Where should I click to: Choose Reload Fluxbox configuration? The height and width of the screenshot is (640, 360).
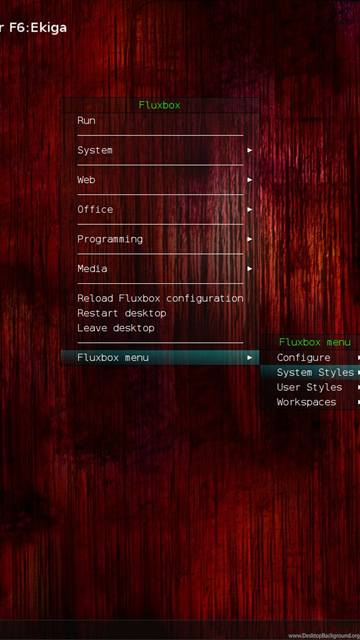click(x=160, y=298)
